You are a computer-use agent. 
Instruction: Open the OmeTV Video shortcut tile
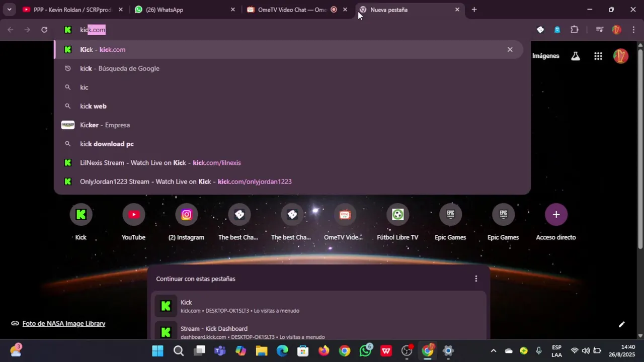[x=345, y=222]
